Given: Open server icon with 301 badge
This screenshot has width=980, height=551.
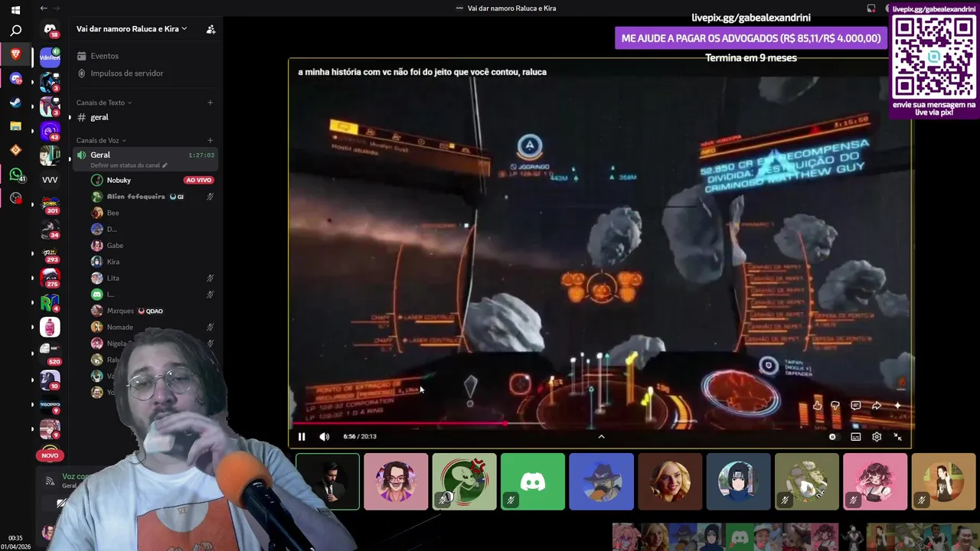Looking at the screenshot, I should (x=50, y=204).
